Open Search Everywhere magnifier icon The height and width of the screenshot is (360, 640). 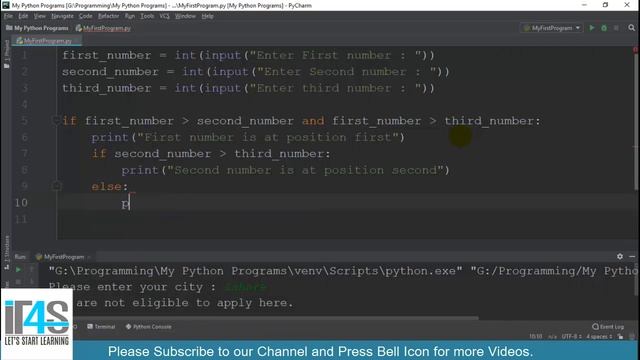click(x=631, y=28)
